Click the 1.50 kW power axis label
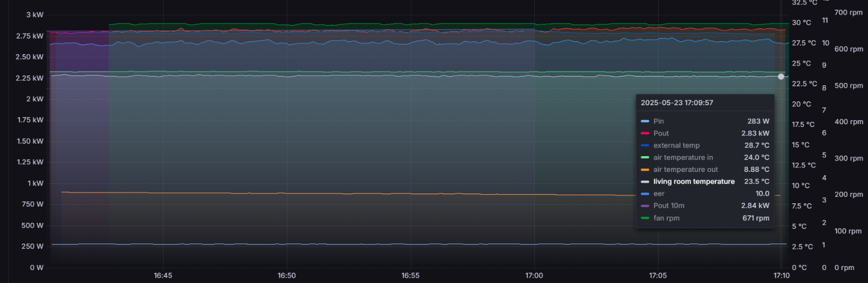The image size is (868, 283). click(x=30, y=141)
